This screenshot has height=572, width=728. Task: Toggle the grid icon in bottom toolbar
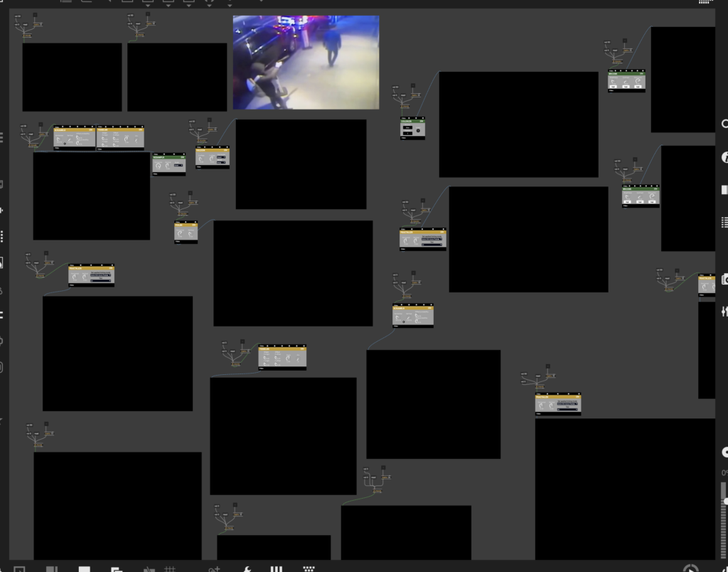click(170, 568)
